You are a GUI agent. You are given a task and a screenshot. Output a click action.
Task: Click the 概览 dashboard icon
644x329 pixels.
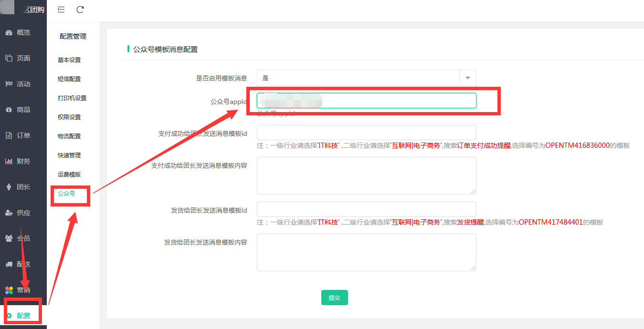(9, 32)
